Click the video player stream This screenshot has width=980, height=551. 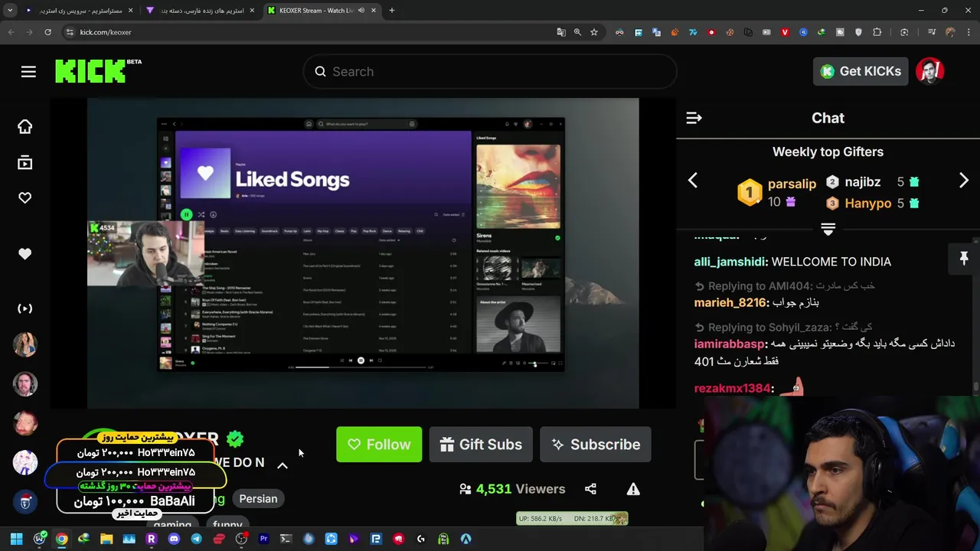363,253
